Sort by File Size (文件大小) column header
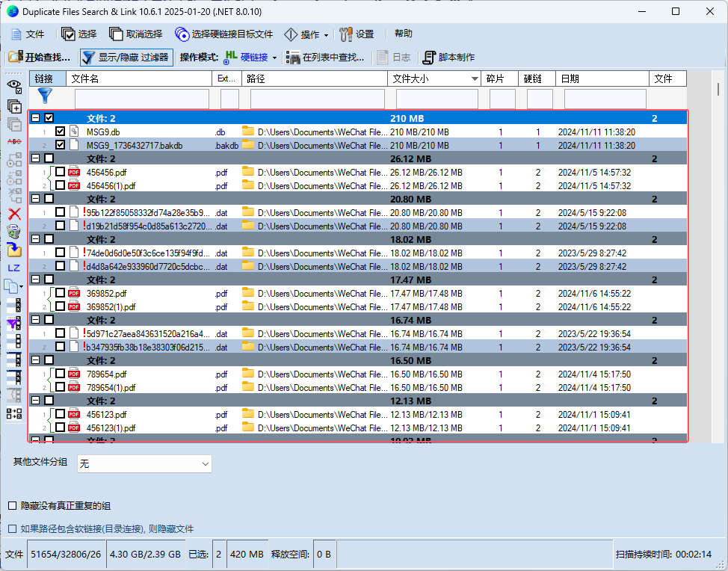 coord(434,78)
